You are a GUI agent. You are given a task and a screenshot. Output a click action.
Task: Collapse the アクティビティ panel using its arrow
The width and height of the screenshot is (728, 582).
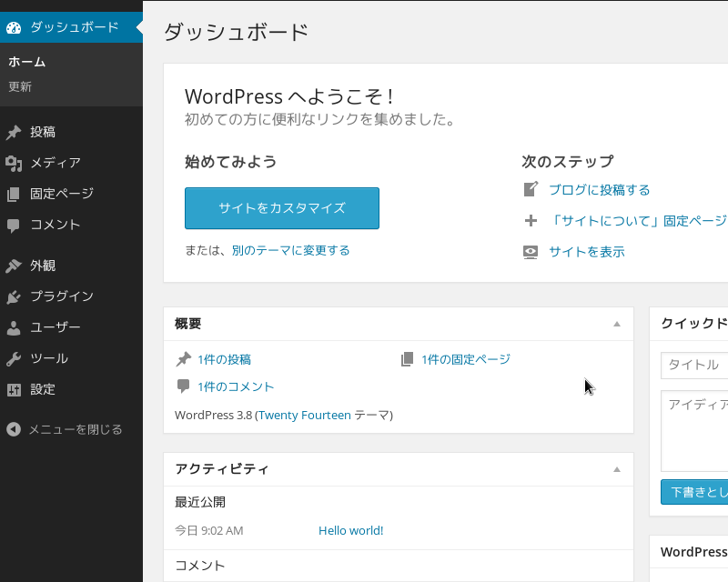pos(616,469)
